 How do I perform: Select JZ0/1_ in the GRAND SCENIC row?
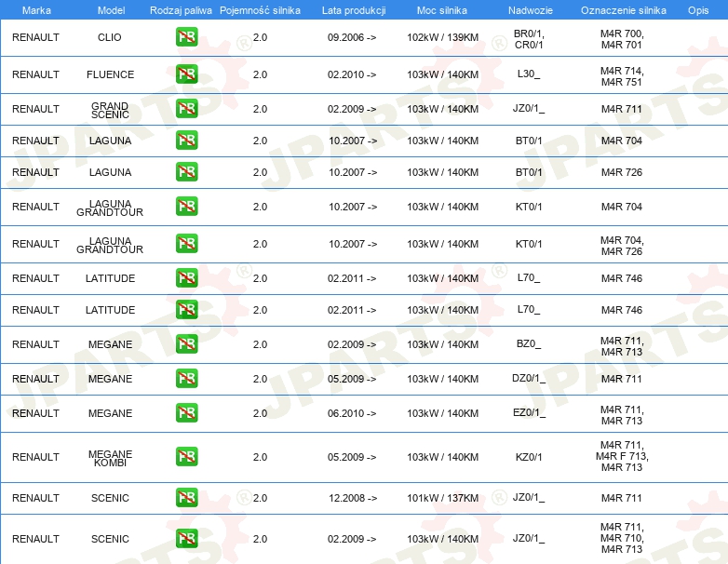click(x=529, y=109)
